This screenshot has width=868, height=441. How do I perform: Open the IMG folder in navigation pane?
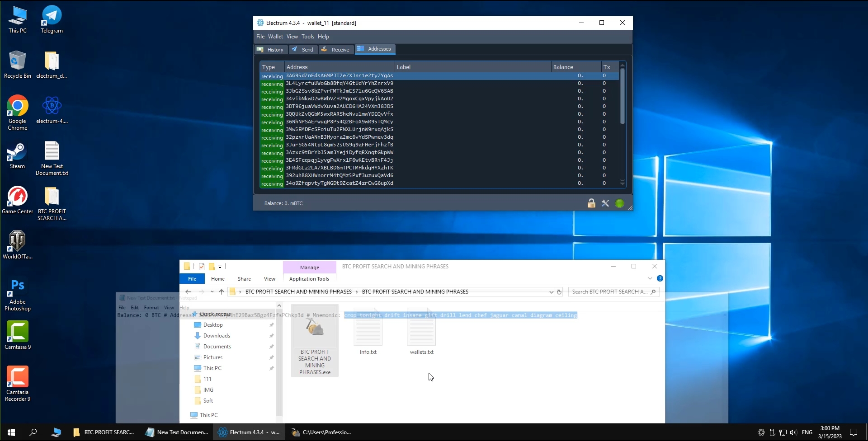click(208, 390)
